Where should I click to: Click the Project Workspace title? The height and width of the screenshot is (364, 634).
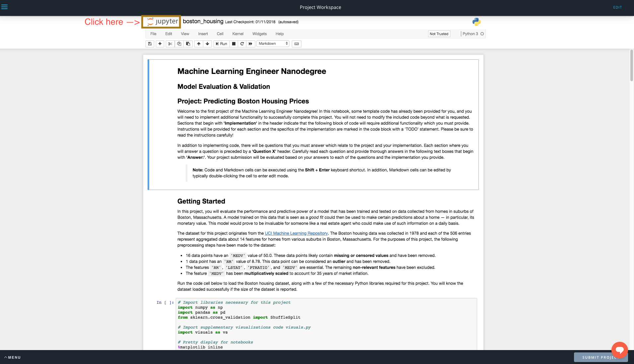pos(320,7)
